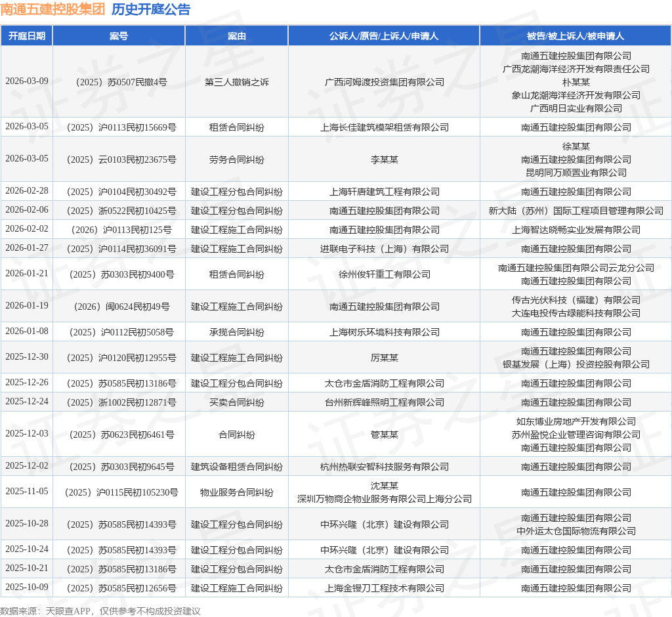The height and width of the screenshot is (617, 672).
Task: Click 第三人撤销之诉 case cause cell
Action: [x=236, y=82]
